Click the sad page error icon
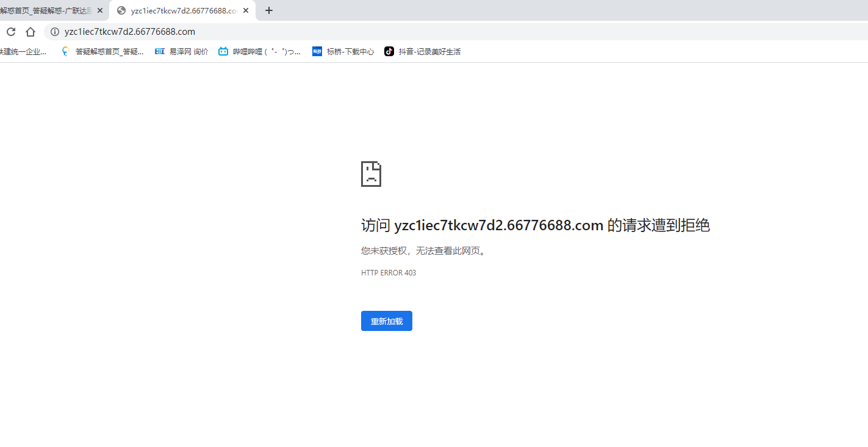Viewport: 868px width, 447px height. (371, 174)
